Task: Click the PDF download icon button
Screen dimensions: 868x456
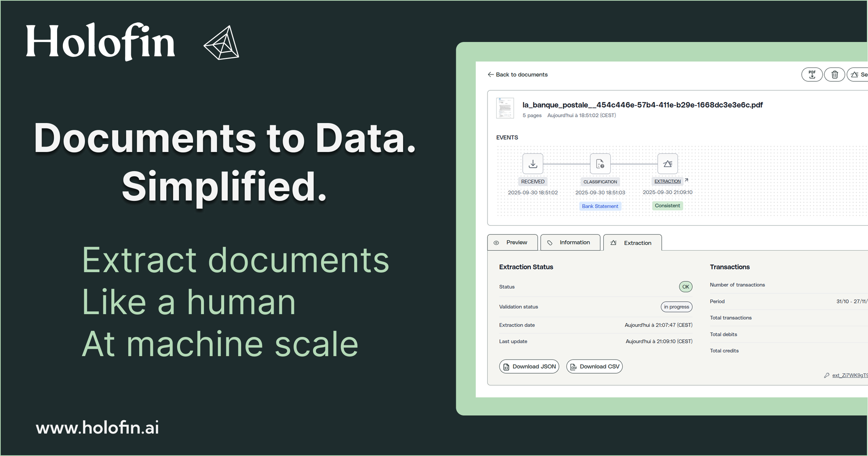Action: [x=812, y=75]
